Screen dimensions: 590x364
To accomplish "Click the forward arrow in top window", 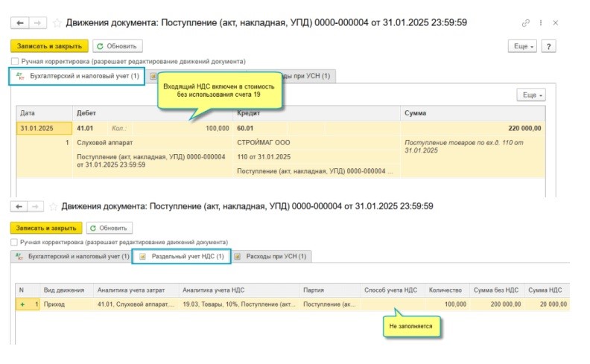I will pos(37,23).
